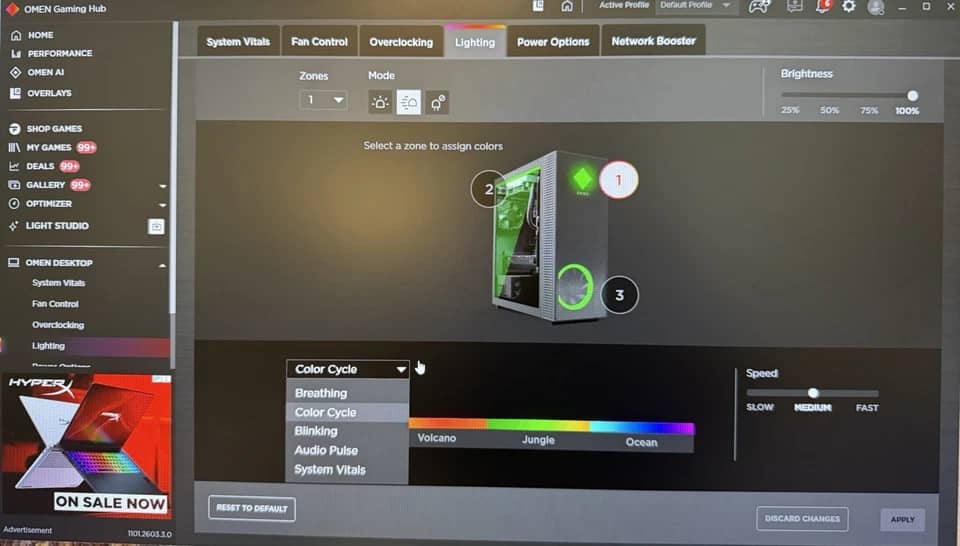Open the game controller icon in top bar
The image size is (960, 546).
click(759, 7)
